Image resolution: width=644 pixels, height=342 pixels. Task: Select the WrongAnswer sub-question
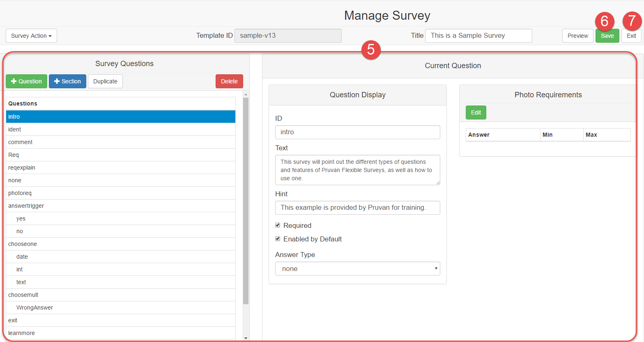(34, 308)
